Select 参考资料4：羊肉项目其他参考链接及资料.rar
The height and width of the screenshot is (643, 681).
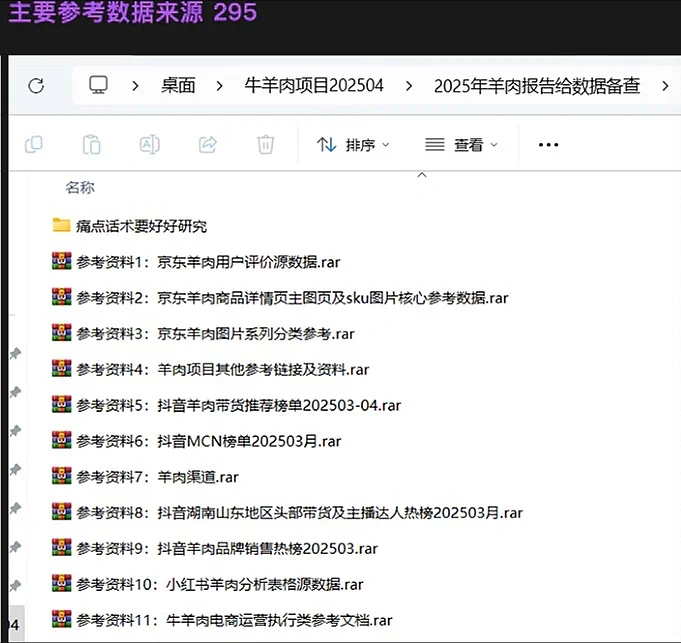(x=223, y=369)
